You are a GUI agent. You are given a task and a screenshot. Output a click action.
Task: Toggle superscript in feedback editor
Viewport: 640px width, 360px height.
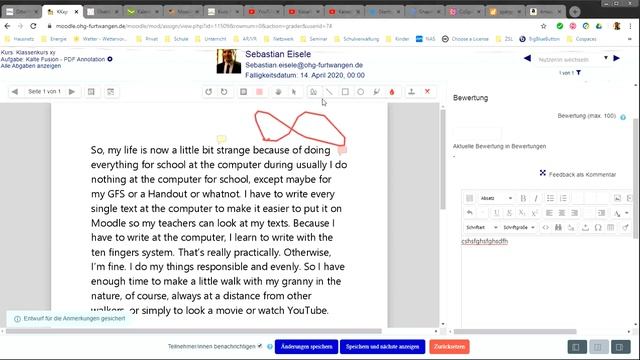click(x=534, y=213)
